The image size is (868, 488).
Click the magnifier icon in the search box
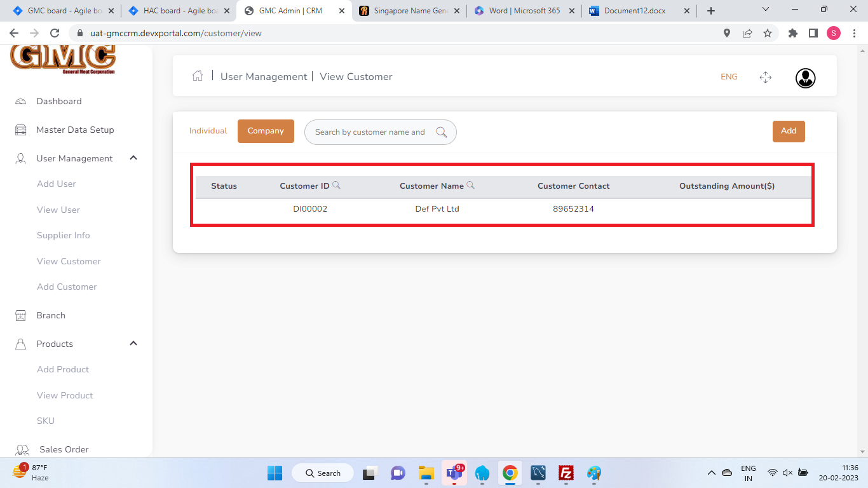[442, 132]
